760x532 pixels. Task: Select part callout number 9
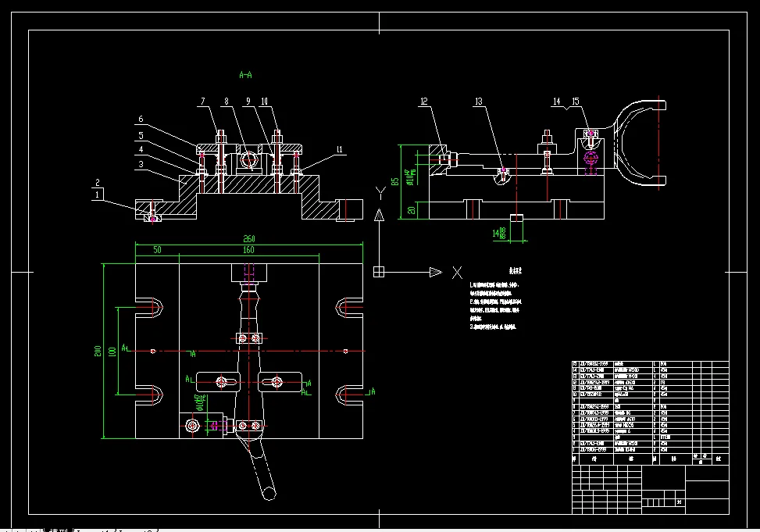point(248,102)
